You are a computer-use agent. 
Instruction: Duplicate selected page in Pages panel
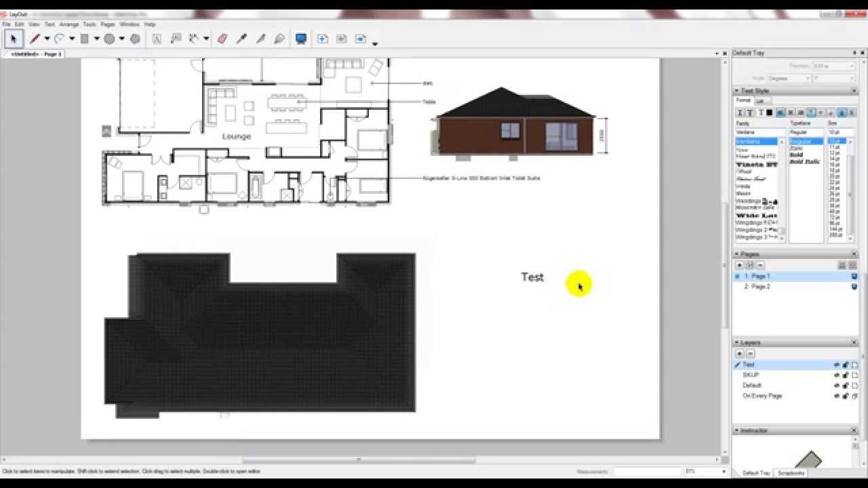point(750,265)
